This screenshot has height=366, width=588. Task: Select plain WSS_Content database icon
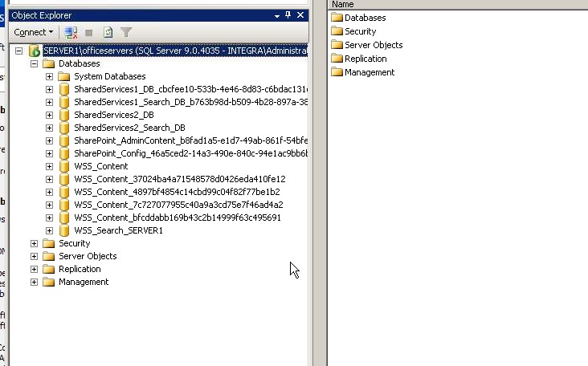(64, 166)
